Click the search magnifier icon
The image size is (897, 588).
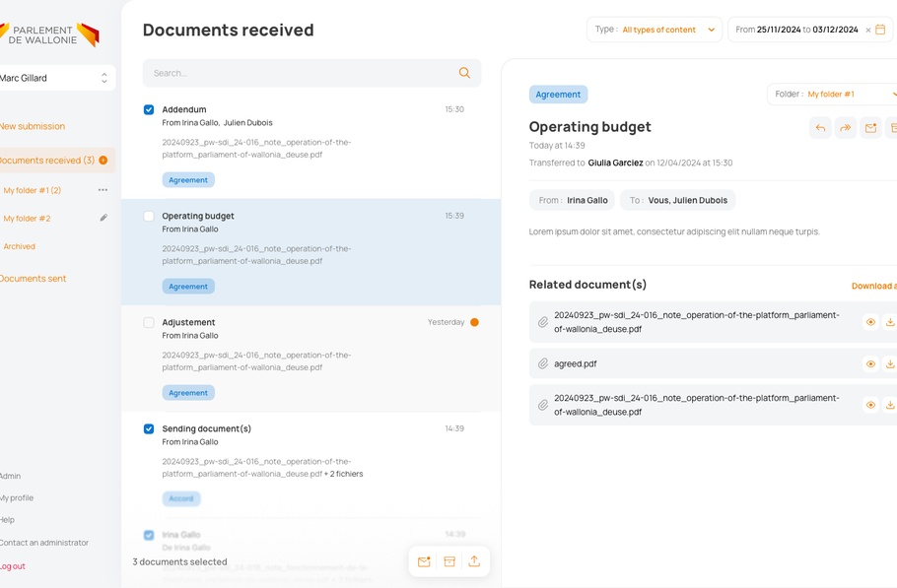(464, 73)
